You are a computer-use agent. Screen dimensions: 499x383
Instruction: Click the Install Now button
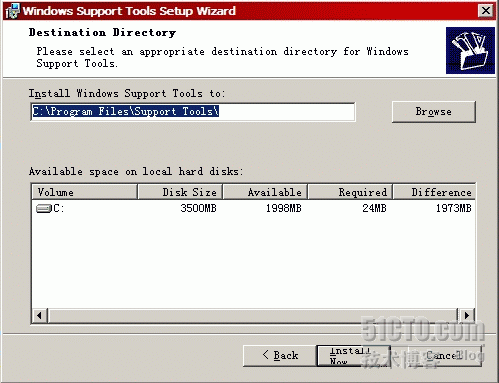tap(353, 355)
